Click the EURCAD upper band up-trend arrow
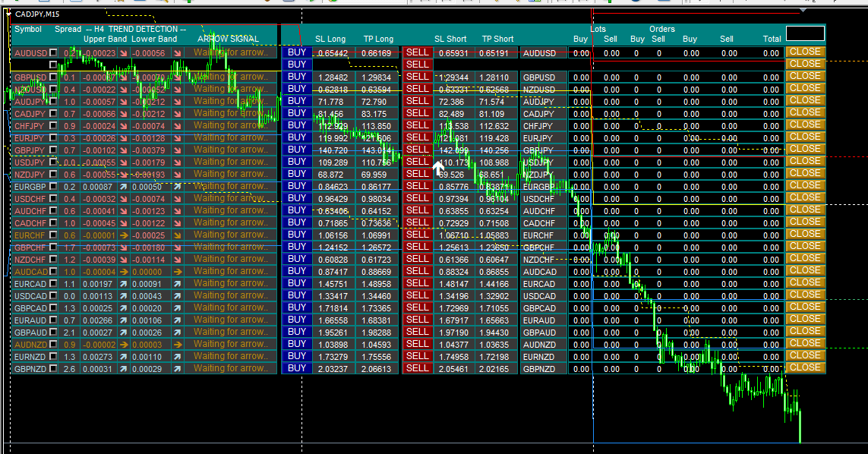This screenshot has height=454, width=868. 123,284
